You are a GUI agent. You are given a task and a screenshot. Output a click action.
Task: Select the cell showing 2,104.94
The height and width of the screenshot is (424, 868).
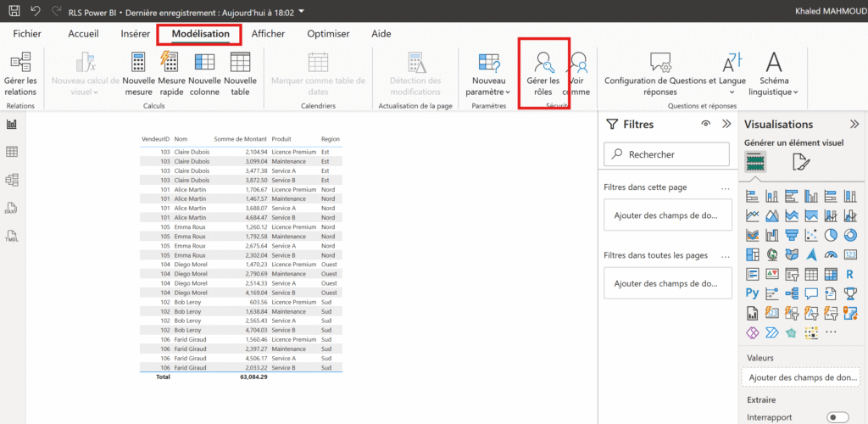[x=255, y=152]
